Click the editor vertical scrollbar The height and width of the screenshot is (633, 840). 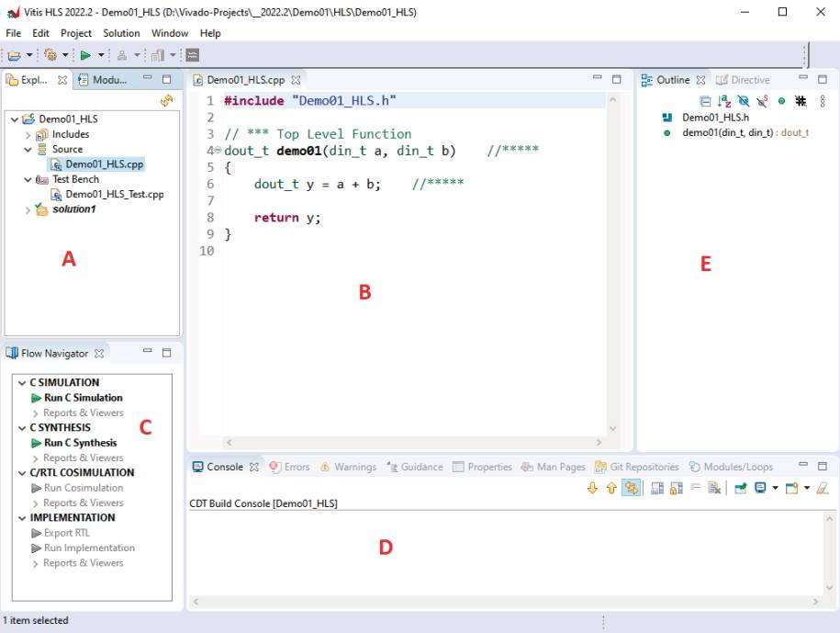click(613, 264)
